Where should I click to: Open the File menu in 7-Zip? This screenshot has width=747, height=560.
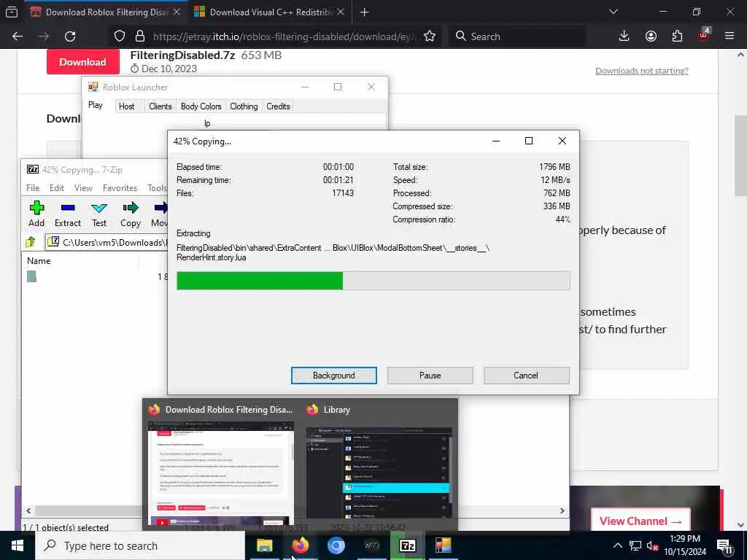[x=33, y=188]
